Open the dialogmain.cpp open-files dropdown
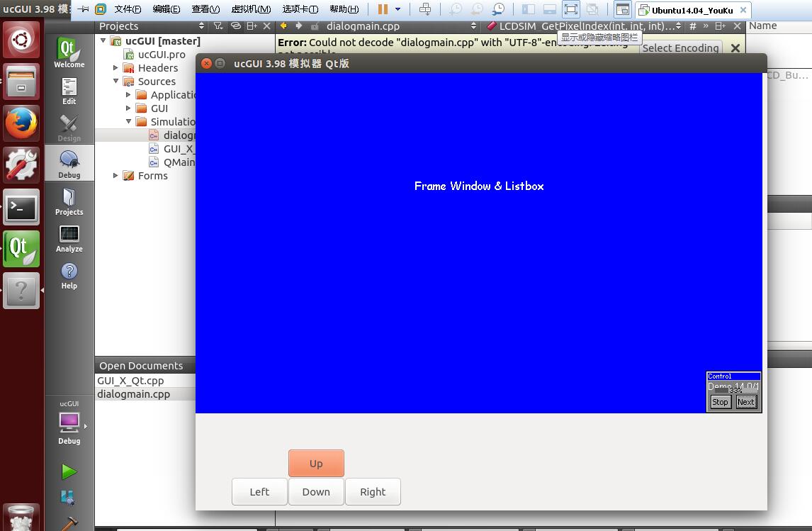The image size is (812, 531). [x=473, y=26]
